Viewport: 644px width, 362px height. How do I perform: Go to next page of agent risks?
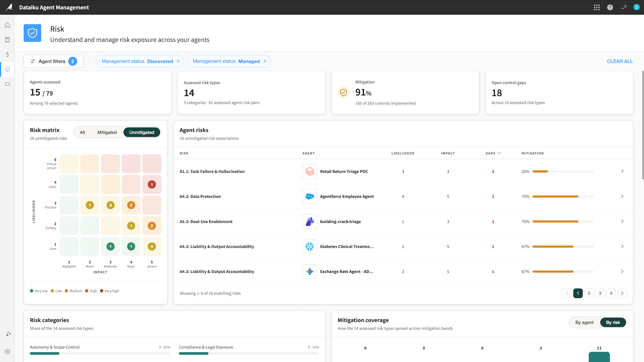pos(622,293)
